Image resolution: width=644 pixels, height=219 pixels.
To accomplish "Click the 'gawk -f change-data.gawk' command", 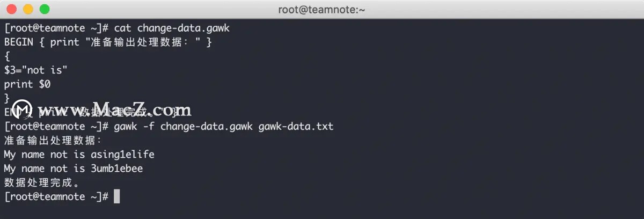I will coord(184,126).
